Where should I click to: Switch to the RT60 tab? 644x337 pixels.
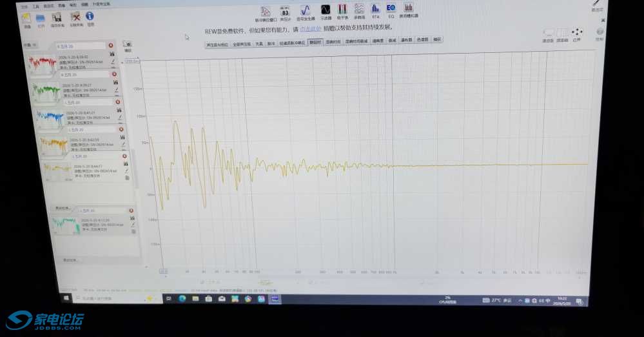[333, 41]
